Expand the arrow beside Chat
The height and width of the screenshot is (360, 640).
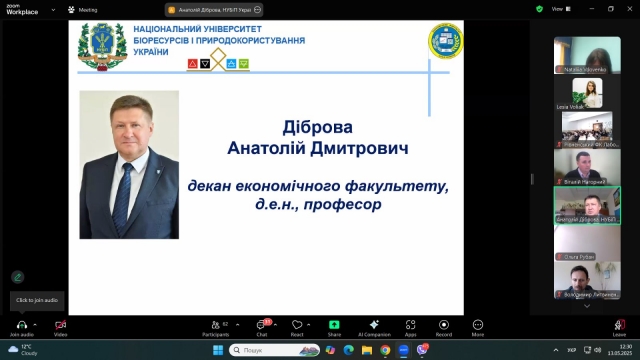(x=275, y=325)
